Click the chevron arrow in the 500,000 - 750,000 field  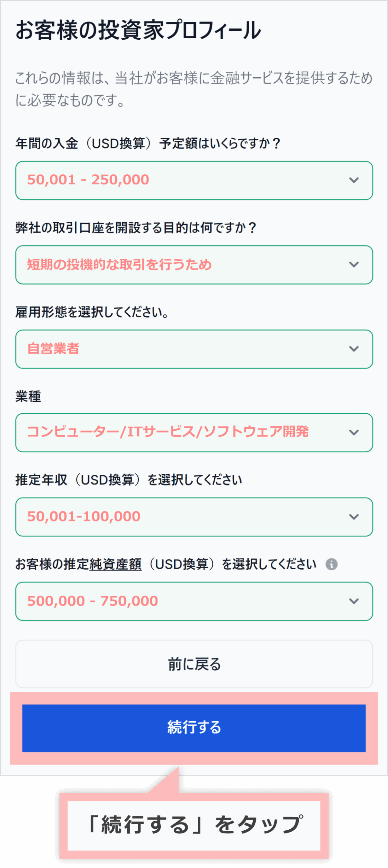tap(354, 601)
